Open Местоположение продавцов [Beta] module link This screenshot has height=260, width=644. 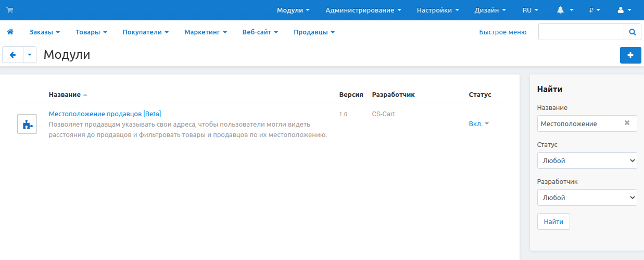105,114
